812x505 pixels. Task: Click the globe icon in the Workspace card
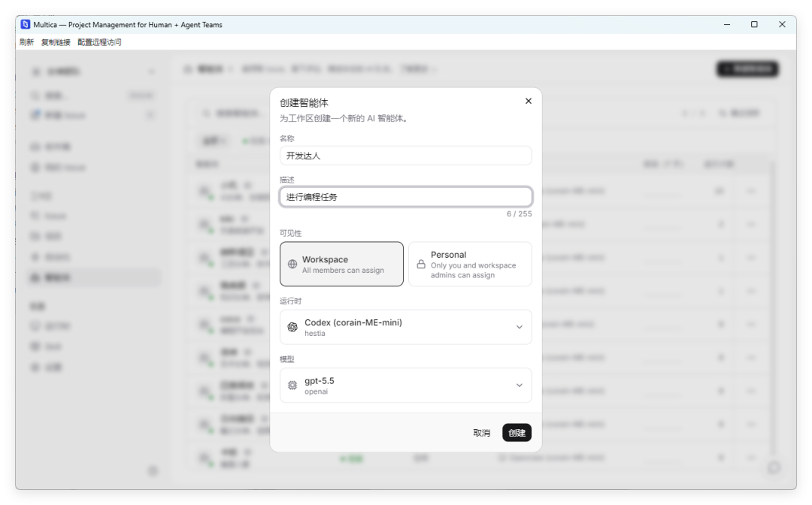(x=292, y=264)
